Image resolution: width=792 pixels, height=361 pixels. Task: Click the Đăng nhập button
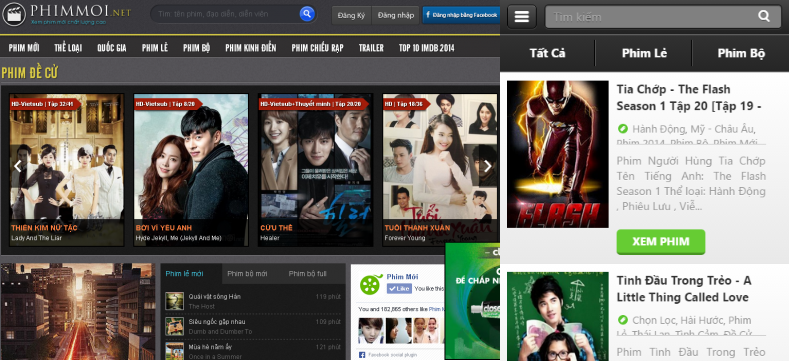(x=395, y=15)
